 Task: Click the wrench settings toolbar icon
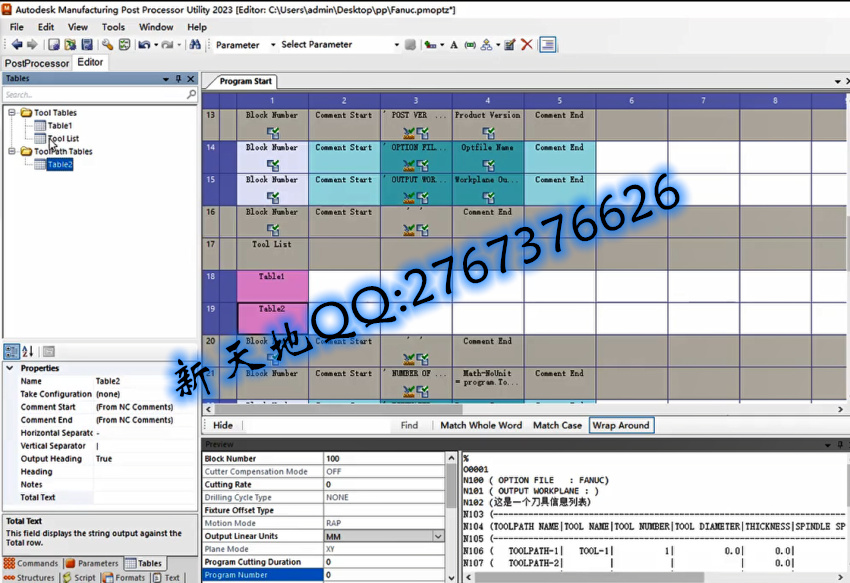click(x=107, y=44)
